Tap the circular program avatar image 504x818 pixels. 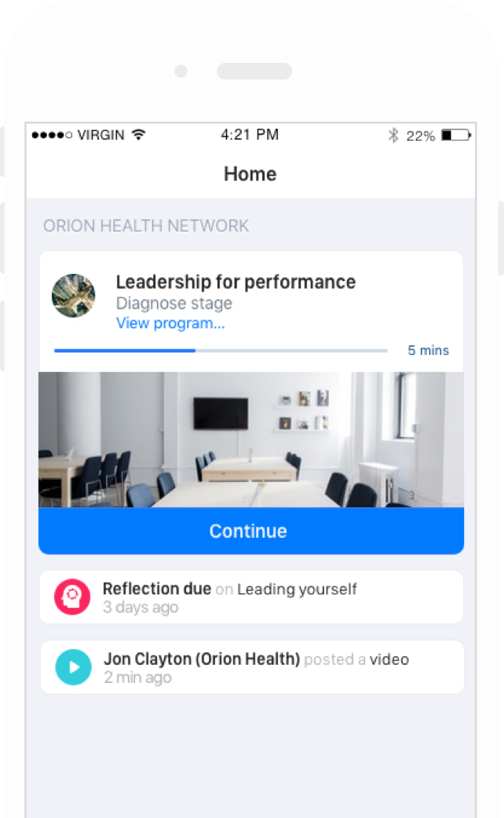74,295
